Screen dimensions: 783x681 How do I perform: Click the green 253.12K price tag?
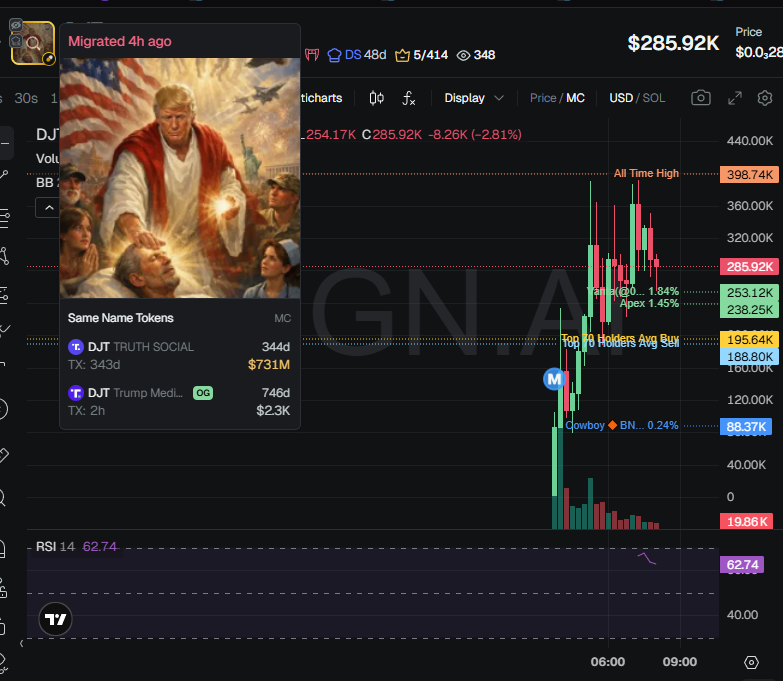click(749, 293)
